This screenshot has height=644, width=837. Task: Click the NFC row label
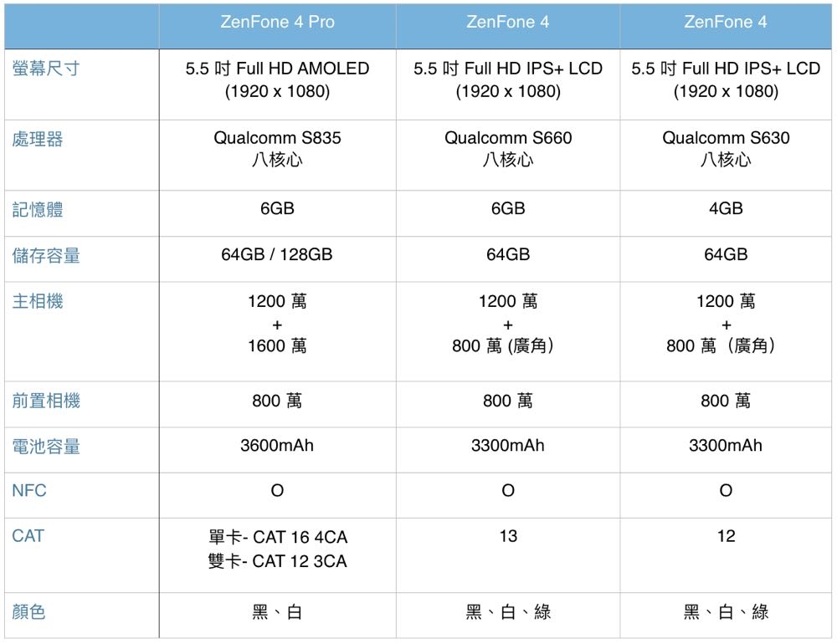(28, 490)
